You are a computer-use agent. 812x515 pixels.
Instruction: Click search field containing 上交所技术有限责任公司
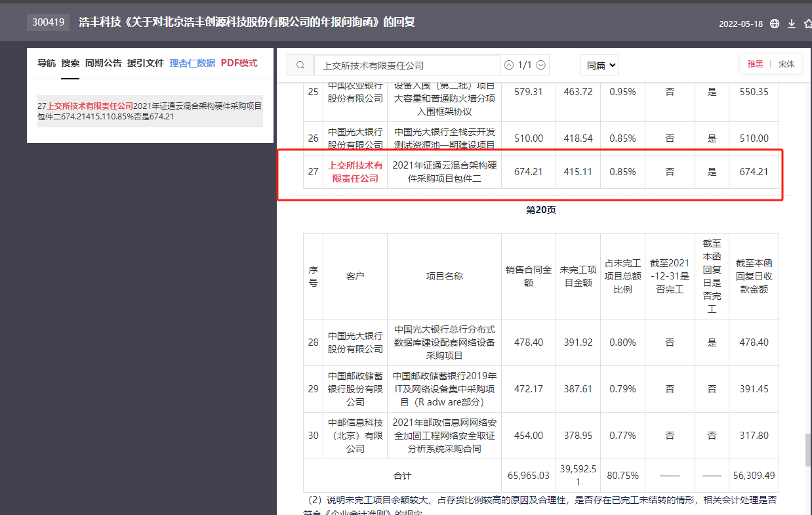407,65
